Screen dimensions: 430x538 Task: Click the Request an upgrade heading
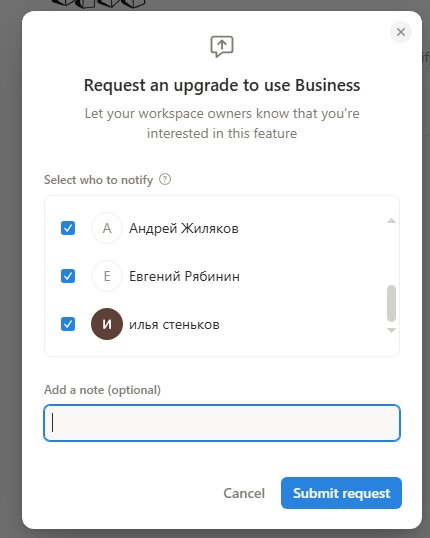(x=222, y=85)
